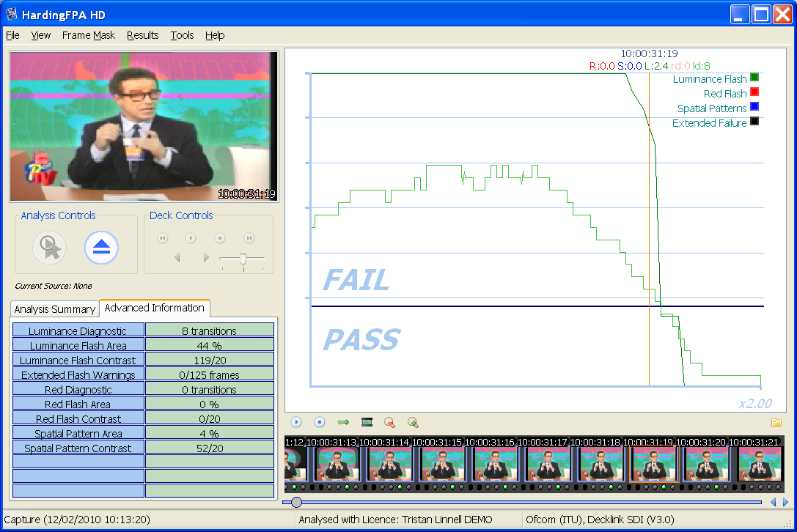Click the black Extended Failure legend swatch
This screenshot has width=797, height=532.
(754, 122)
